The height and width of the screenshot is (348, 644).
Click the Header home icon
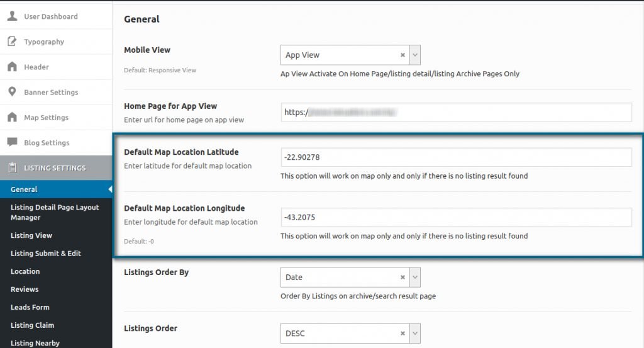tap(13, 67)
